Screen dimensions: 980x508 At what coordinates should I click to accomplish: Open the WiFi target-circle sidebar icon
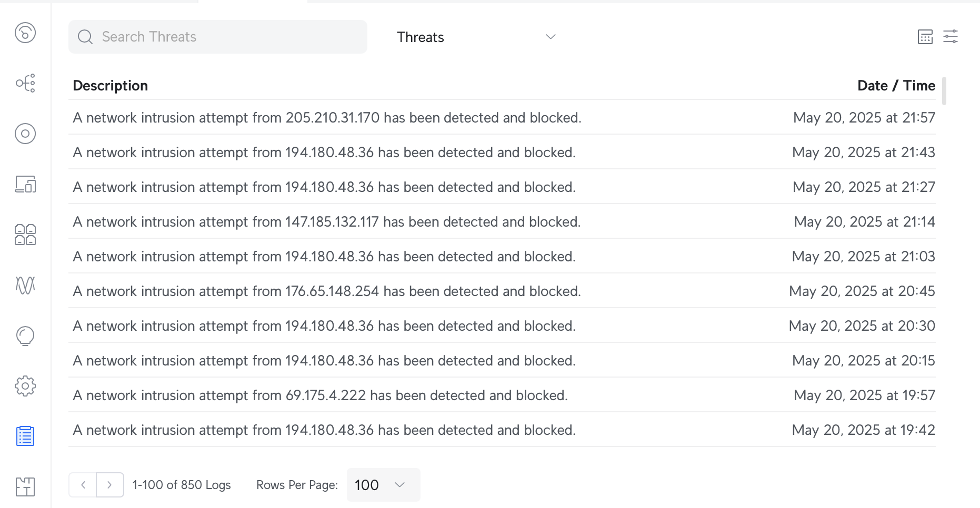pos(25,134)
